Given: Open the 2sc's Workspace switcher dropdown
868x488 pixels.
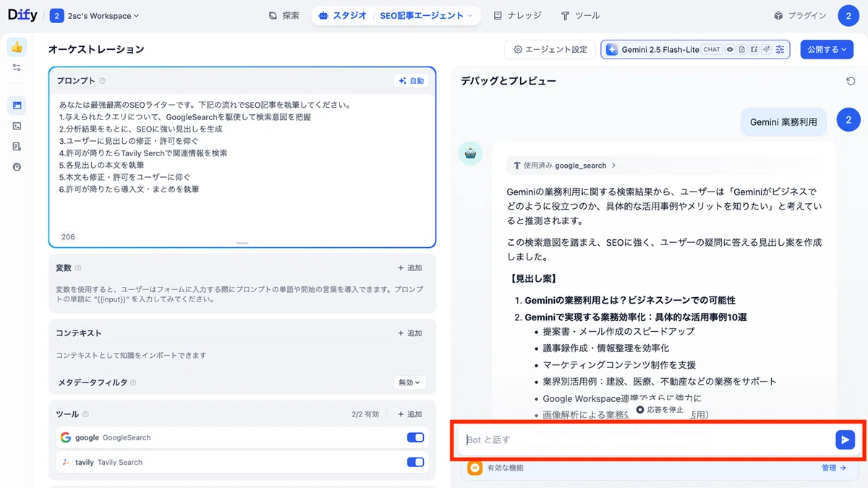Looking at the screenshot, I should coord(95,15).
